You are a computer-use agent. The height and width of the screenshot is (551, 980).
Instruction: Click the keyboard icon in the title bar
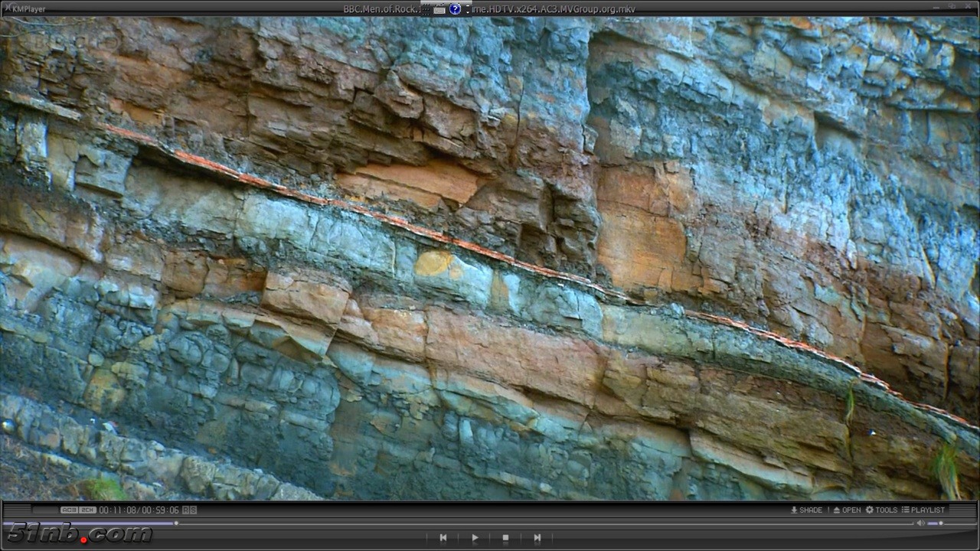pos(439,10)
